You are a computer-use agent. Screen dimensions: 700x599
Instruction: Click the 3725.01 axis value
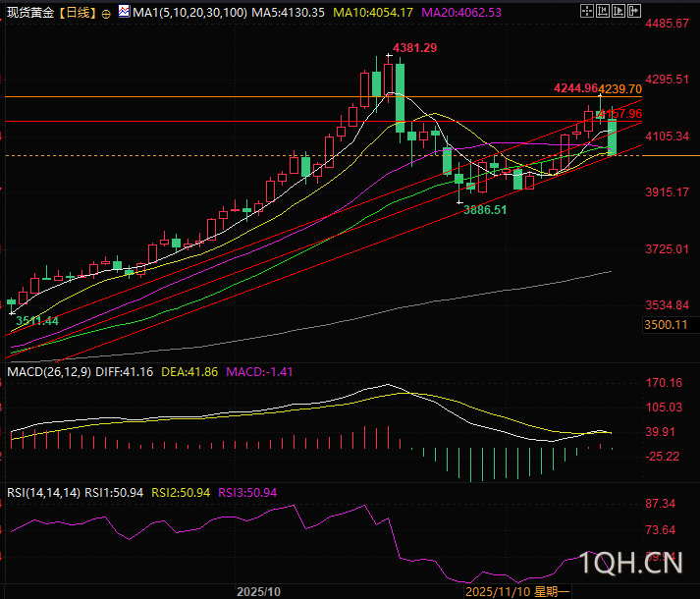pos(668,248)
